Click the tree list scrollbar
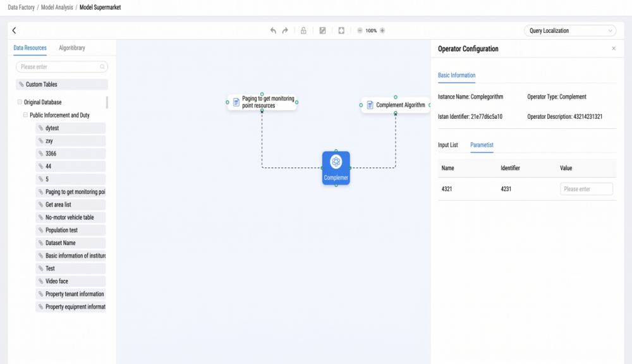Viewport: 632px width, 364px height. tap(107, 102)
